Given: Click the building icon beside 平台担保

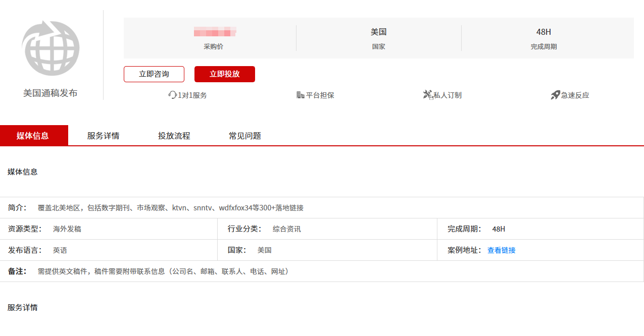Looking at the screenshot, I should click(301, 95).
